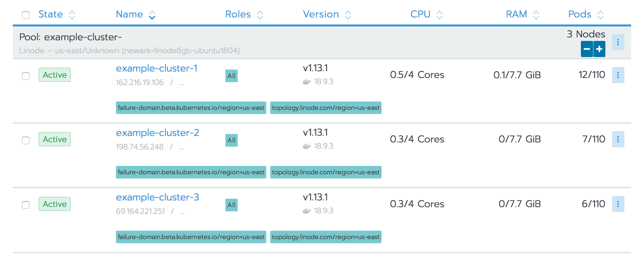Open the example-cluster-1 node link
Viewport: 644px width, 260px height.
[x=156, y=68]
